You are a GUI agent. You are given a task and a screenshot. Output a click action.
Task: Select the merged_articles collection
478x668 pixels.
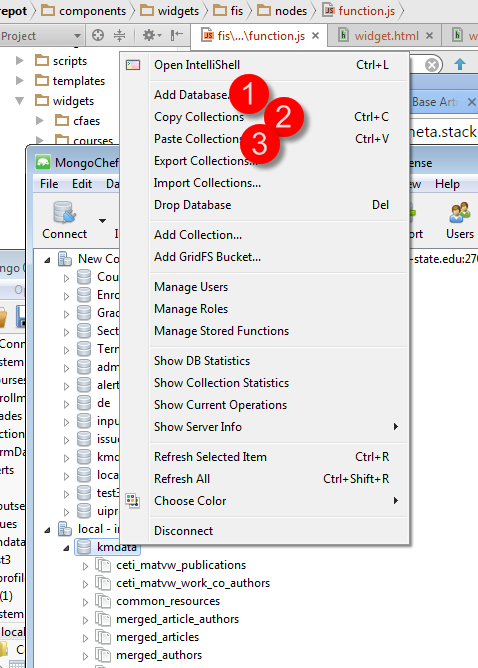coord(158,637)
